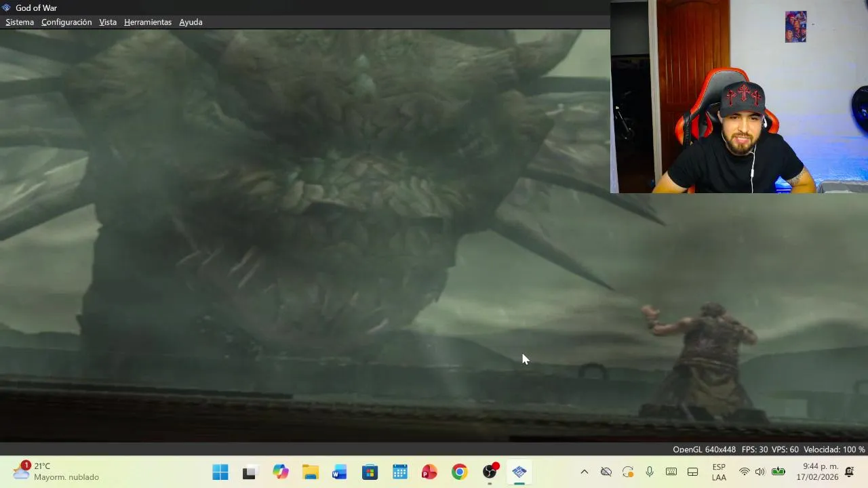Screen dimensions: 868x488
Task: Switch to OBS Studio in taskbar
Action: point(490,472)
